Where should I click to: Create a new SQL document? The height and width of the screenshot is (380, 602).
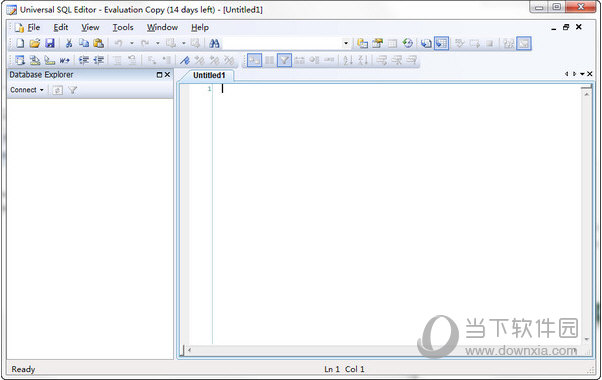click(20, 43)
